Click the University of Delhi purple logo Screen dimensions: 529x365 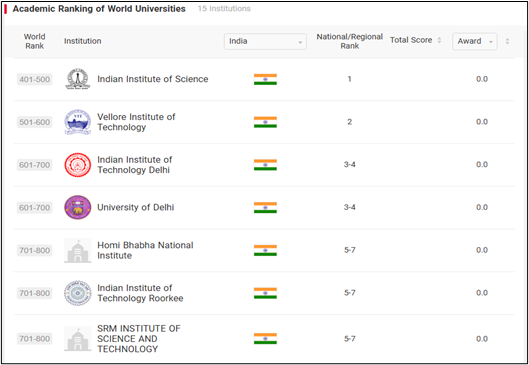tap(78, 207)
